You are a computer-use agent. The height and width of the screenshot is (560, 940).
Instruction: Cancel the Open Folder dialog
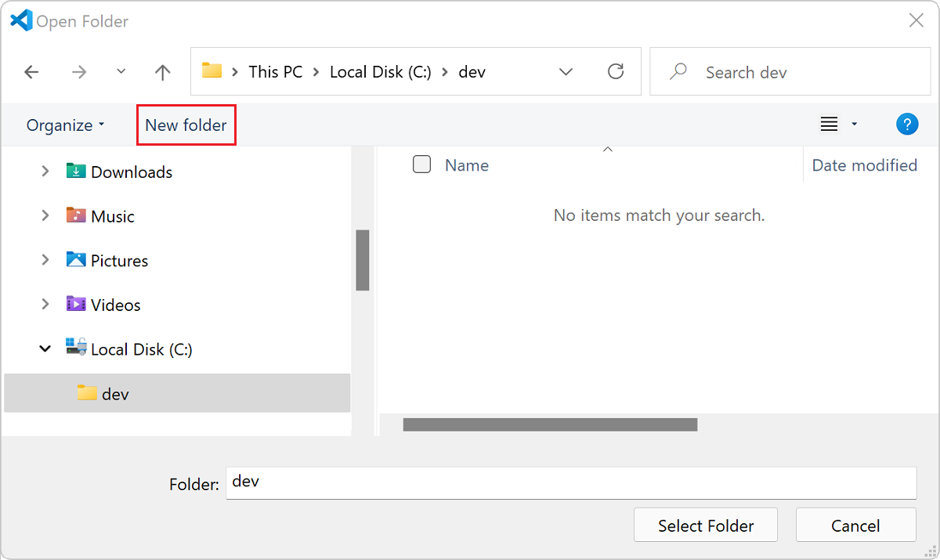pos(855,526)
